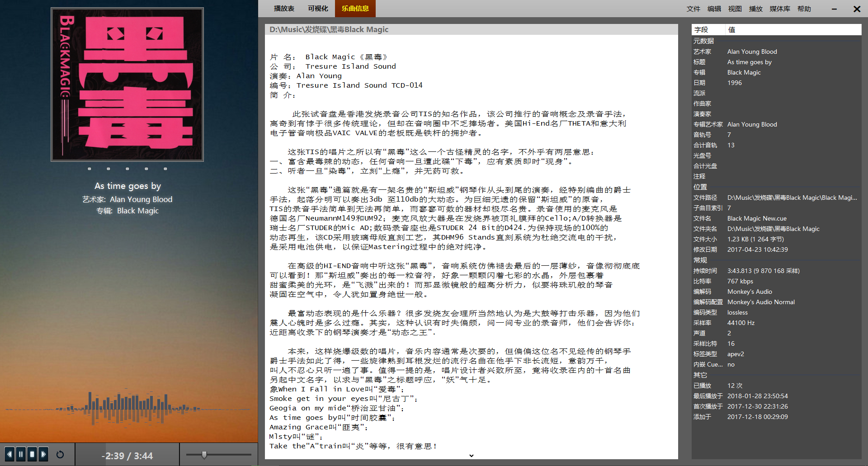The height and width of the screenshot is (466, 868).
Task: Select the 添加于 date row
Action: (x=777, y=417)
